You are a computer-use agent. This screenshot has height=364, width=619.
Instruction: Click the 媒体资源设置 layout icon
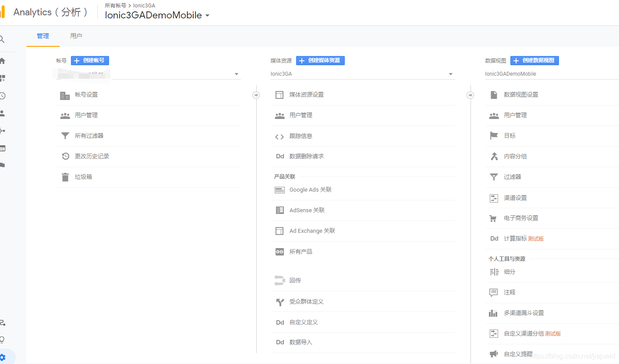279,95
